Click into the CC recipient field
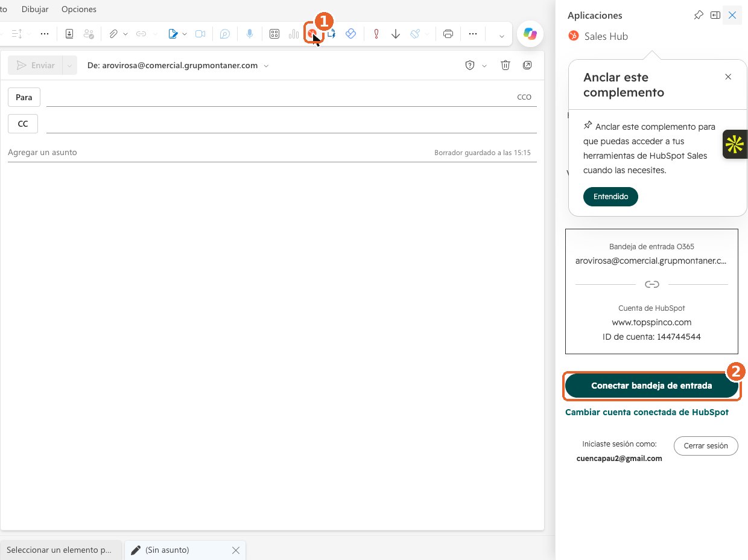The height and width of the screenshot is (560, 748). [291, 124]
